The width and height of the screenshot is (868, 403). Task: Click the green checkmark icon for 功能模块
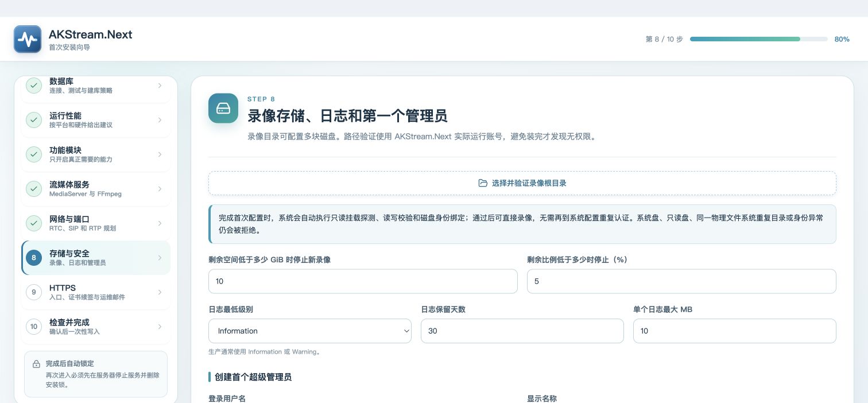click(x=34, y=154)
